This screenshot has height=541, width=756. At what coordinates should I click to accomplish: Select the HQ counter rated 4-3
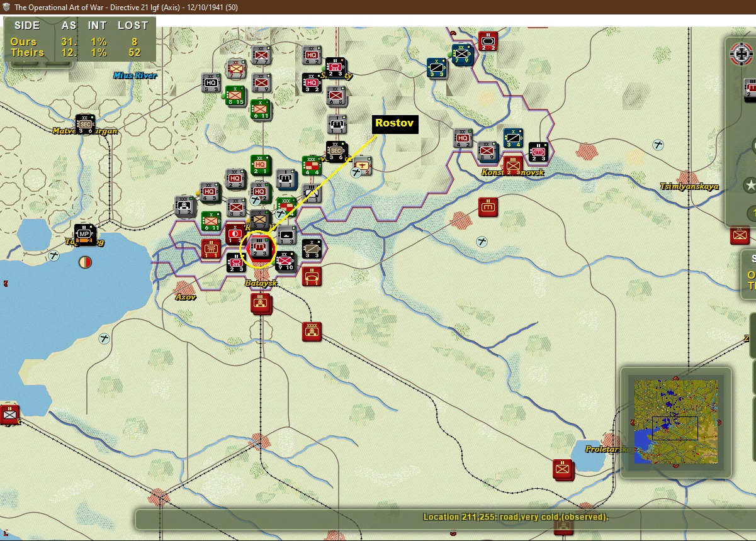(x=210, y=192)
